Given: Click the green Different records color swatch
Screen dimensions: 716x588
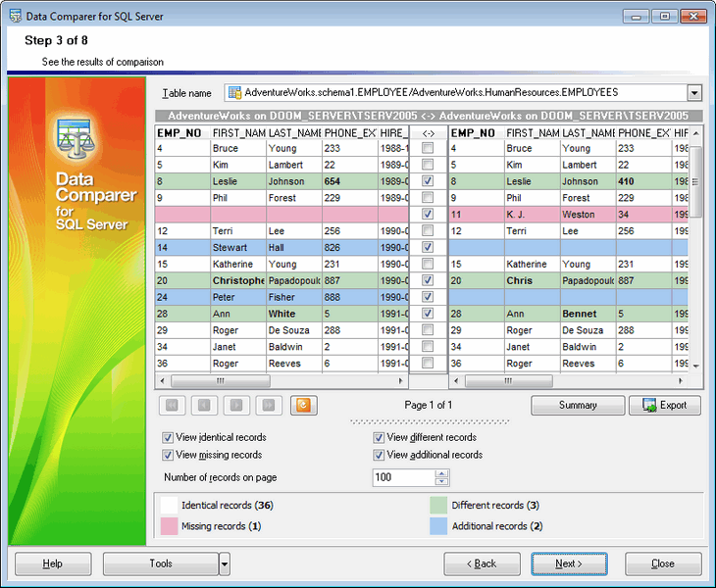Looking at the screenshot, I should [x=437, y=506].
